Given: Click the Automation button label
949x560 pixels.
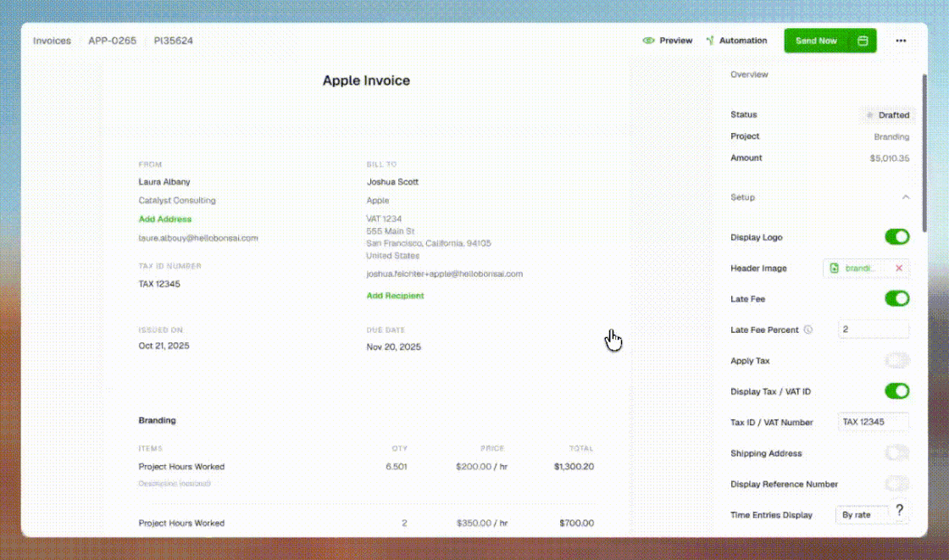Looking at the screenshot, I should [742, 41].
